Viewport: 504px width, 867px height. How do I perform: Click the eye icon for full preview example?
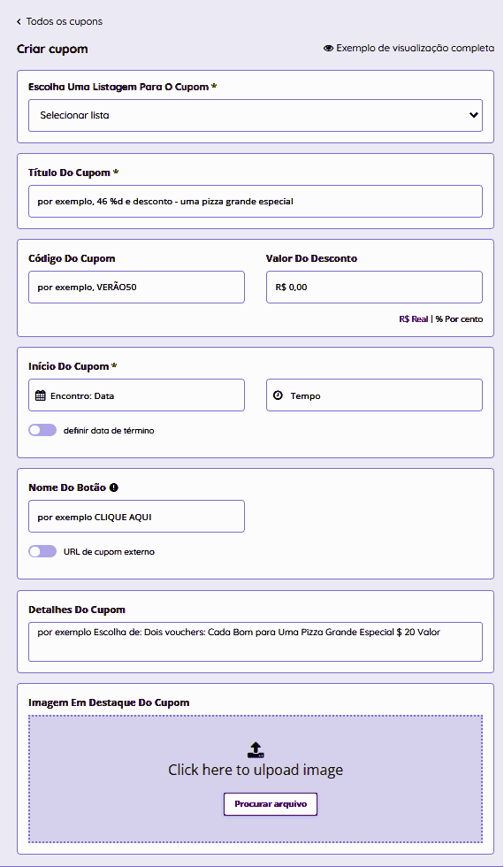(x=328, y=49)
